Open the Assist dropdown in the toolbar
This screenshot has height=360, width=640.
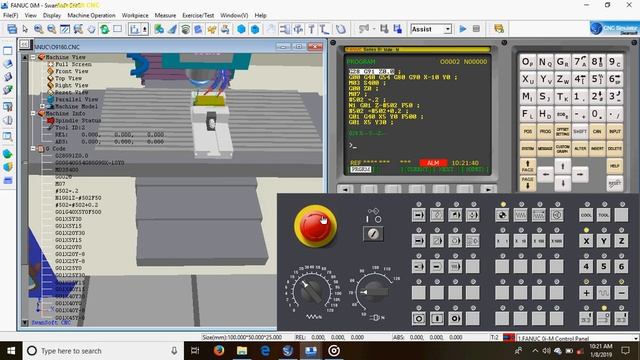448,29
